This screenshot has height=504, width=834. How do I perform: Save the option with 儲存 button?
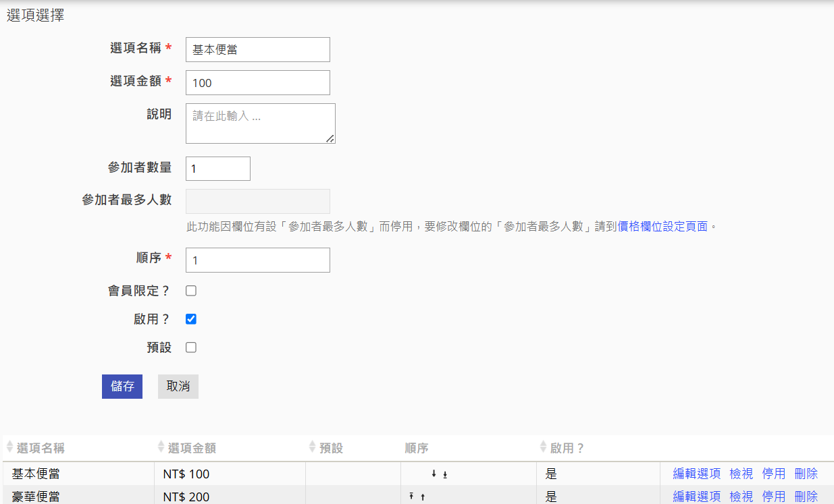click(x=122, y=387)
